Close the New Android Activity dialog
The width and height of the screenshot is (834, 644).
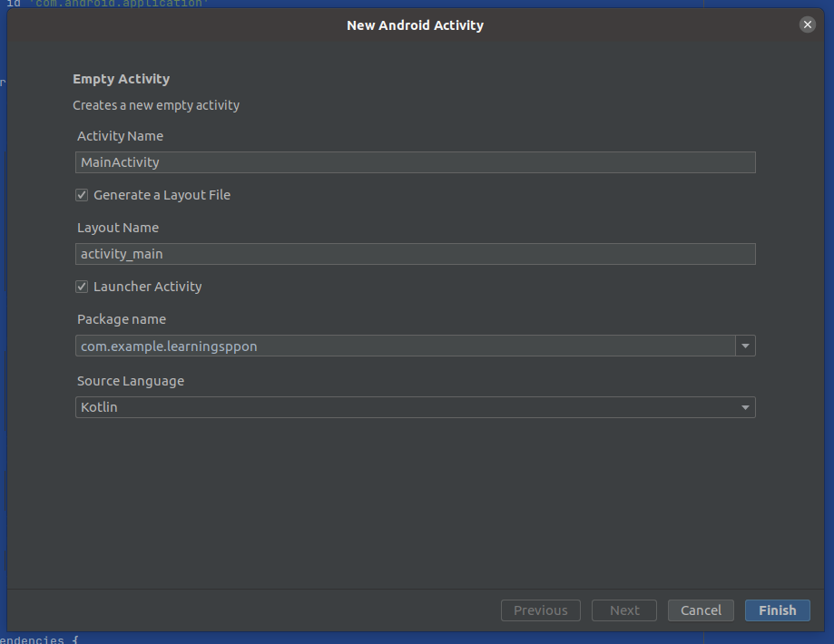pos(807,24)
